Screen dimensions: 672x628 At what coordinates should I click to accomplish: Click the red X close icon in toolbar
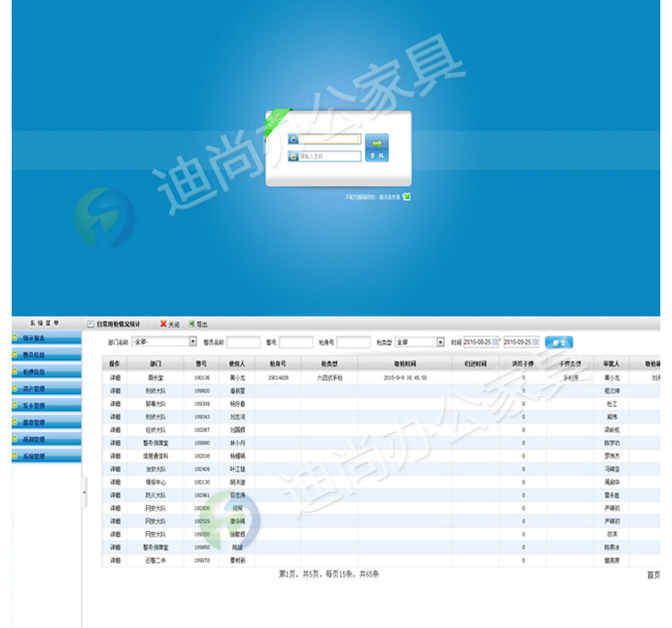(163, 323)
